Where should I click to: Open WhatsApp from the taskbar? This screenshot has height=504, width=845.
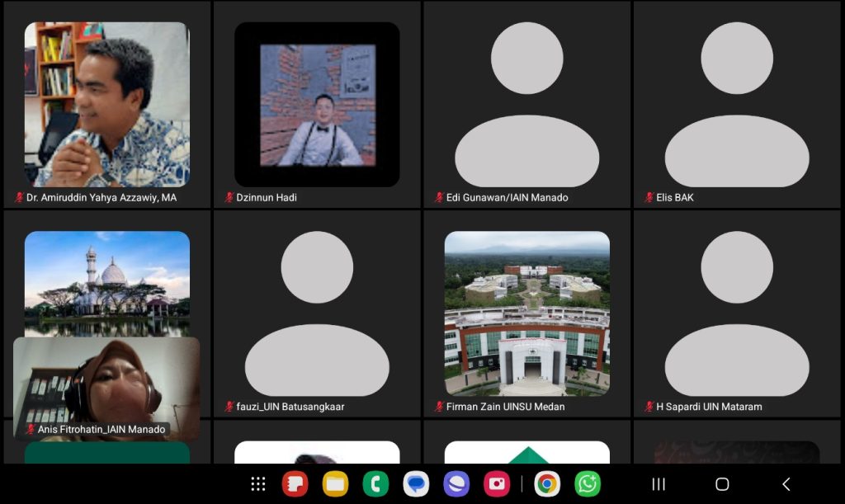[x=587, y=484]
